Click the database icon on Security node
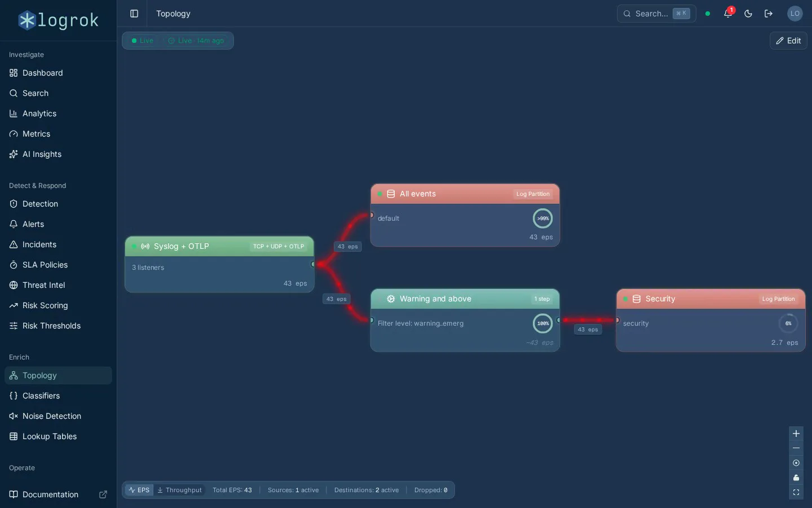The height and width of the screenshot is (508, 812). 637,299
